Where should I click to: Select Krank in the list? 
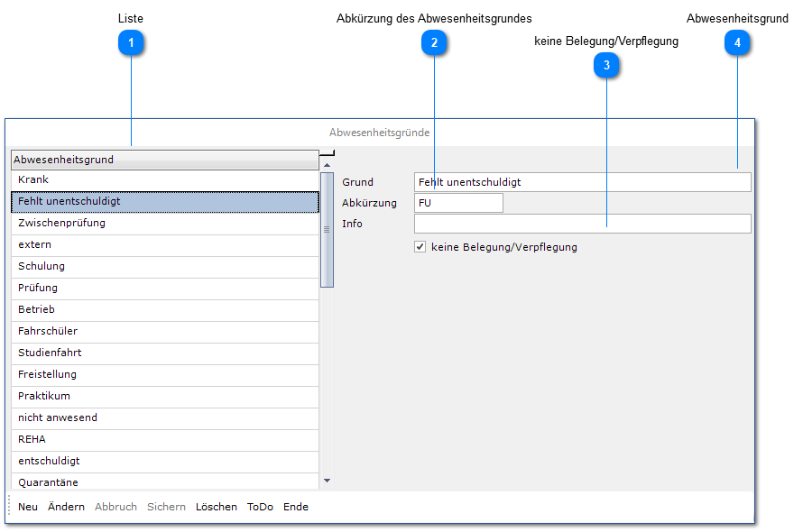[x=165, y=180]
